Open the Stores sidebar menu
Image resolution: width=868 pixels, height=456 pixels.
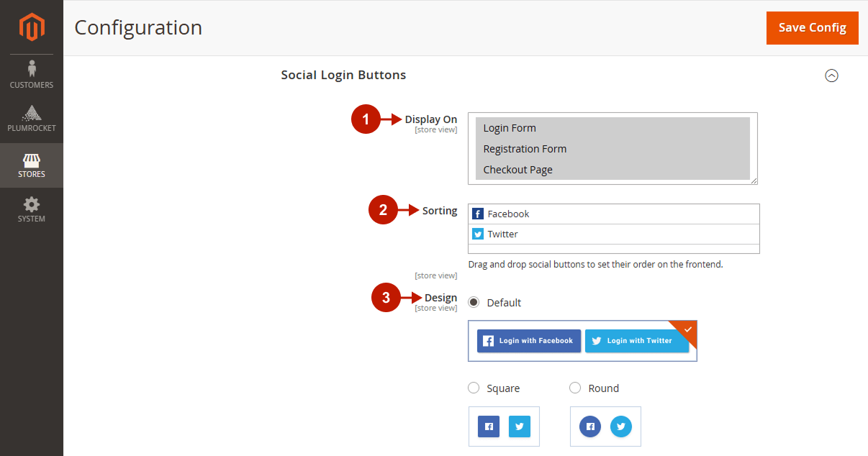32,165
